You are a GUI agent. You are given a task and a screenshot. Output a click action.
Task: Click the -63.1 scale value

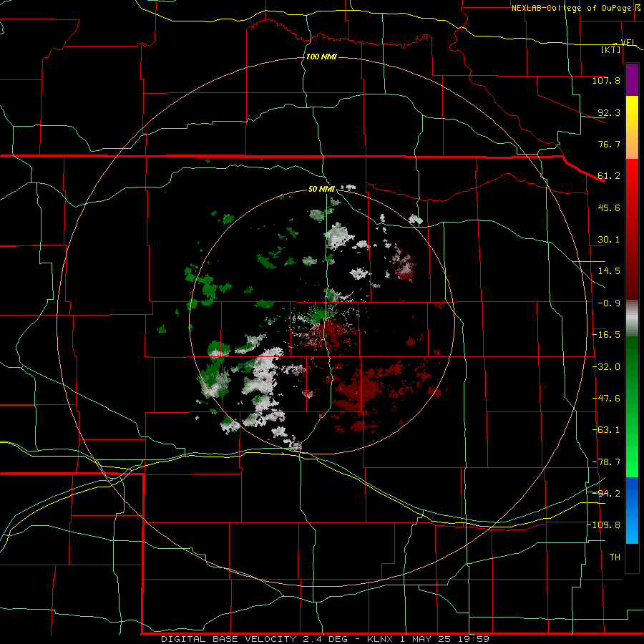[606, 430]
